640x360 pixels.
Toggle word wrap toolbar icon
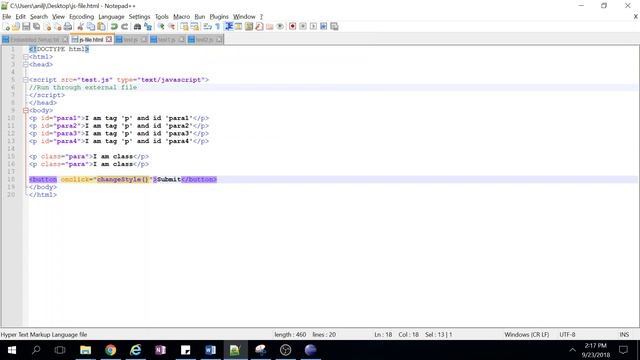click(x=207, y=27)
